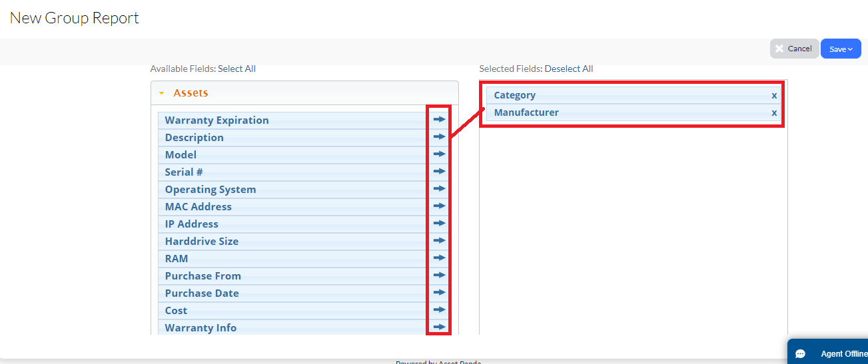
Task: Add Serial # field with arrow icon
Action: click(439, 172)
